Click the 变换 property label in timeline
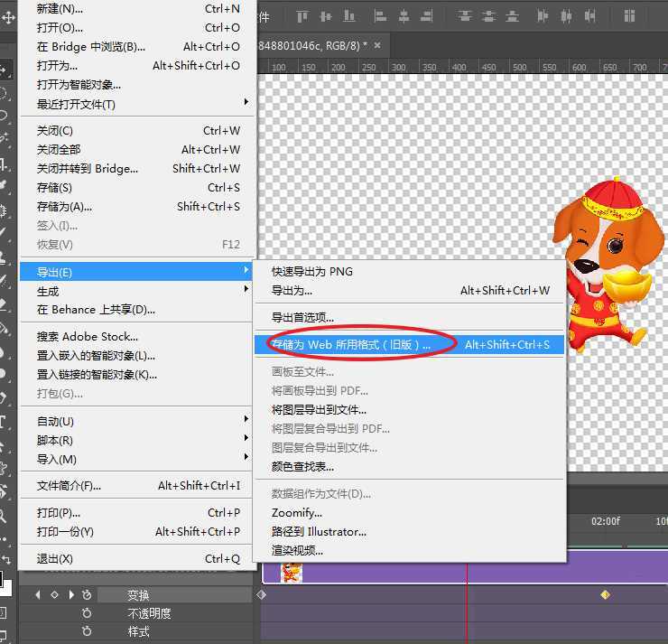668x644 pixels. [x=138, y=595]
